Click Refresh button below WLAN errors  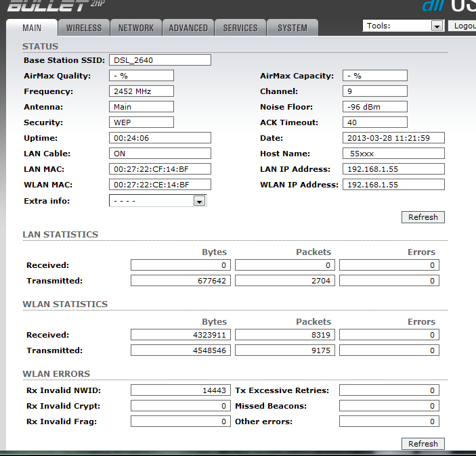point(423,444)
